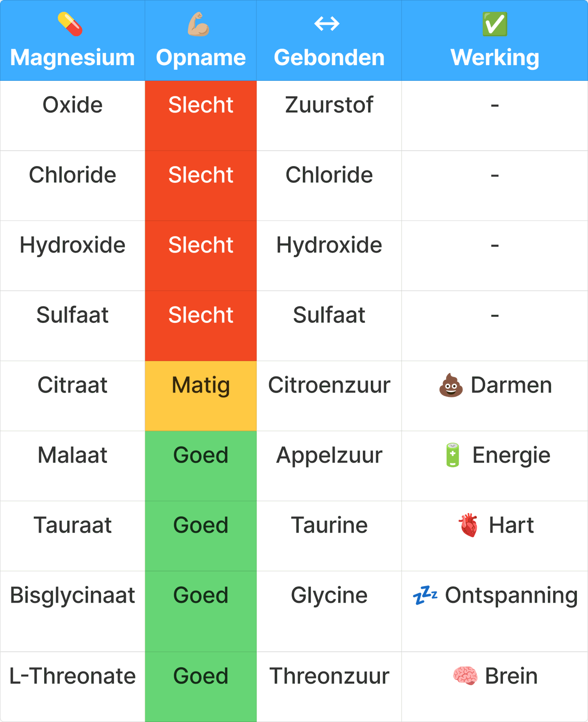Click the pill icon above Magnesium

pyautogui.click(x=70, y=24)
